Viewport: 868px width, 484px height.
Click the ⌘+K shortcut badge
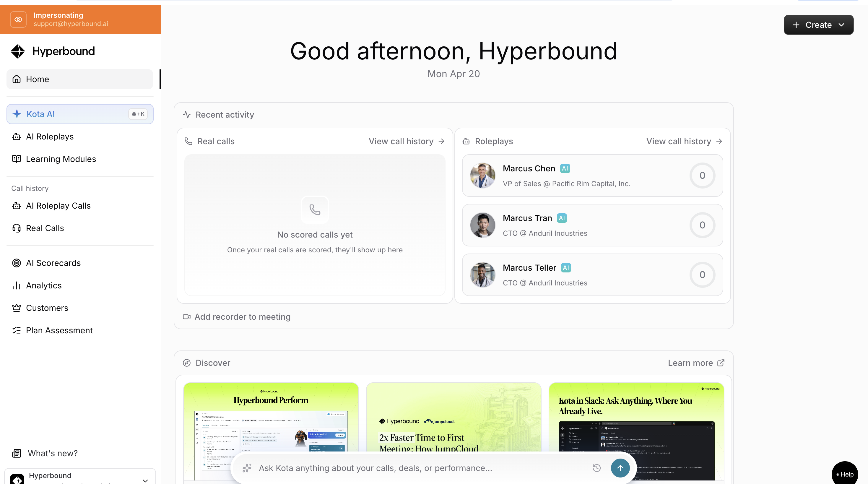(138, 114)
